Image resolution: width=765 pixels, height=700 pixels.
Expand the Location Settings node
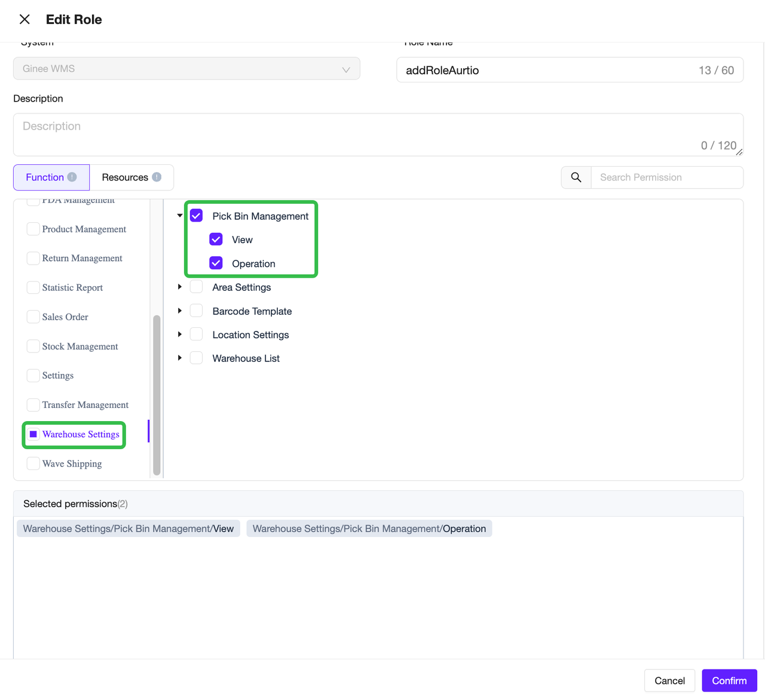[180, 334]
